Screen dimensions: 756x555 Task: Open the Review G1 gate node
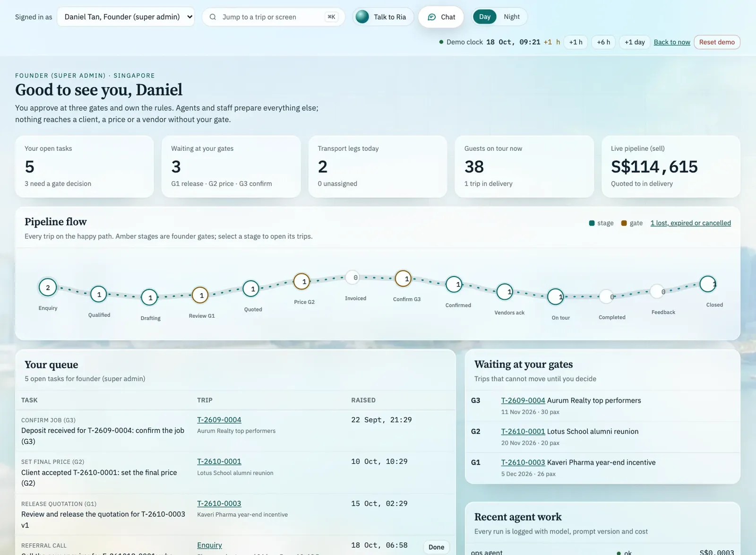(x=200, y=295)
